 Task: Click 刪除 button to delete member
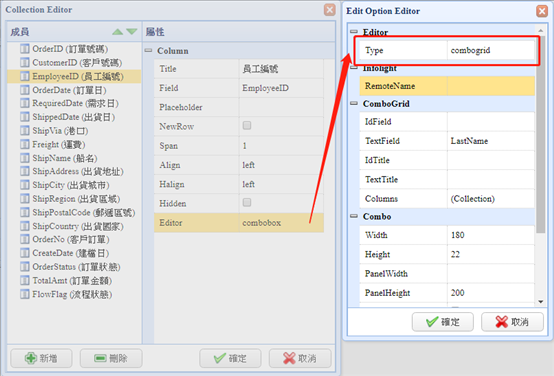[111, 358]
